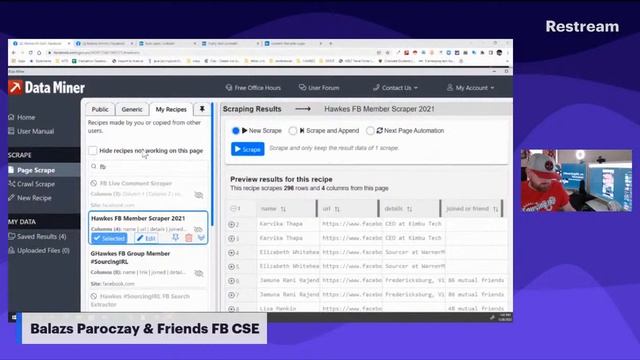Expand preview row 3
The image size is (640, 360).
231,238
